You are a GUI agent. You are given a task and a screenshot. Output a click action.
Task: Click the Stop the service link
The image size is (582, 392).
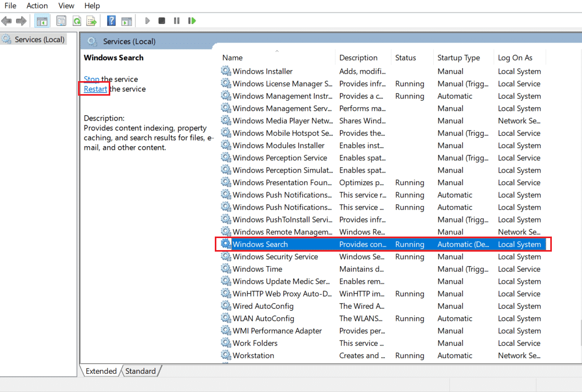92,79
